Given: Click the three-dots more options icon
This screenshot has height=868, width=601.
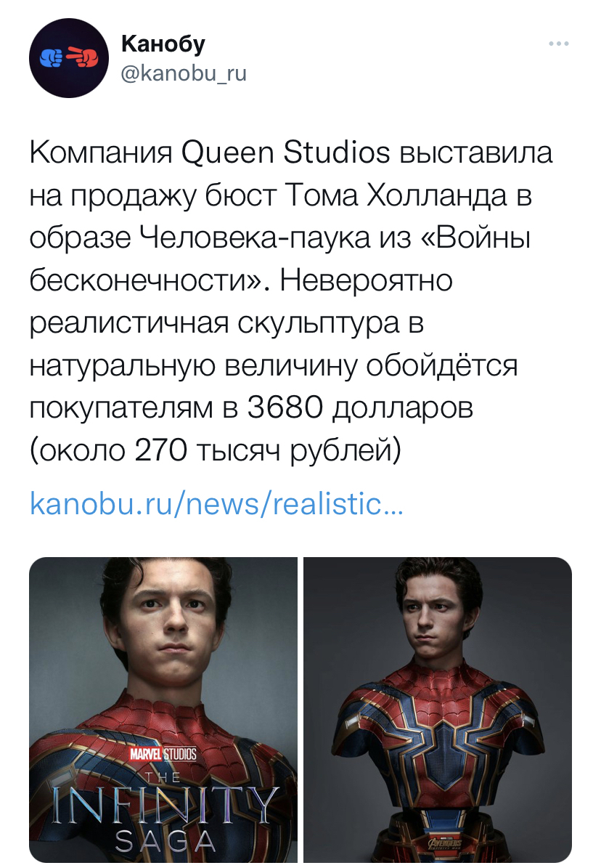Looking at the screenshot, I should (558, 44).
